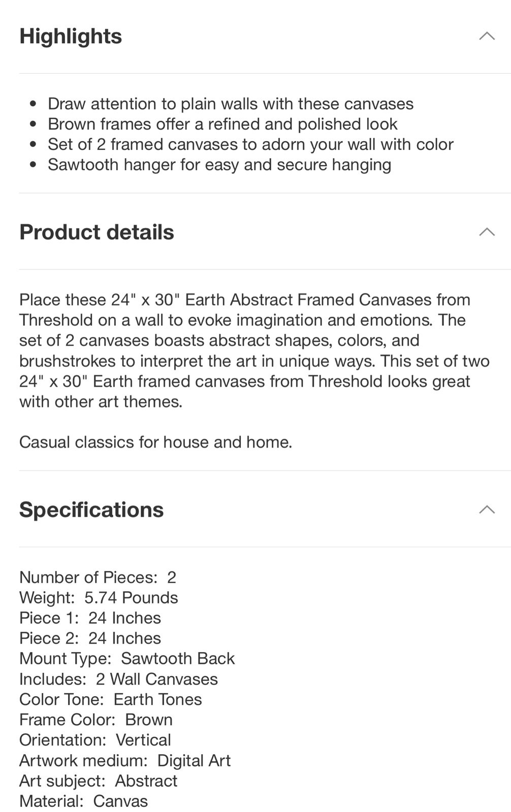This screenshot has height=812, width=511.
Task: Click the 'Material: Canvas' line
Action: [x=84, y=801]
